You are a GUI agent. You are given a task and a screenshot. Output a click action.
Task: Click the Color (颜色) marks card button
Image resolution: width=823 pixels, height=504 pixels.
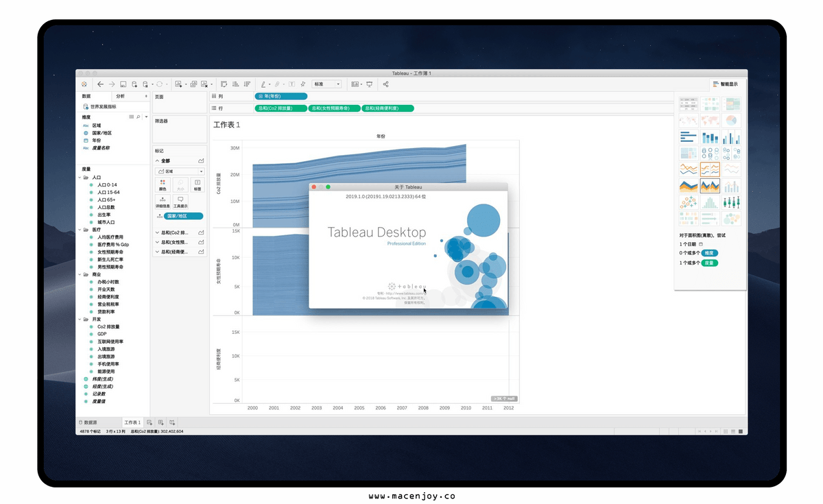click(163, 184)
